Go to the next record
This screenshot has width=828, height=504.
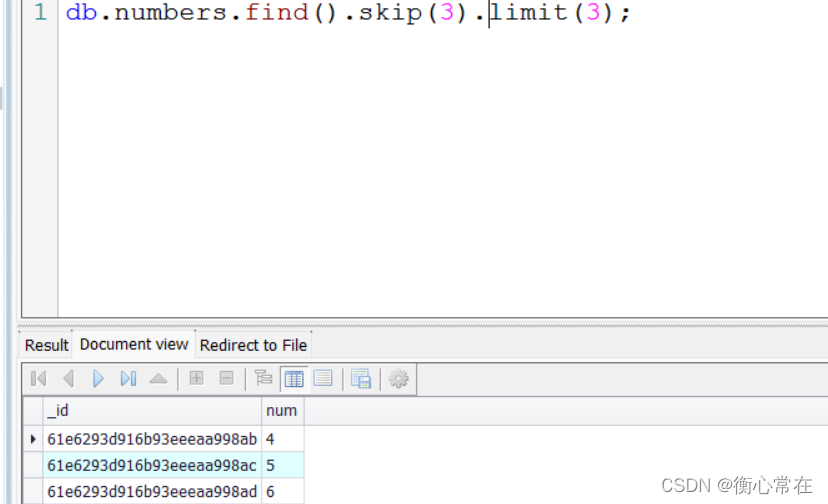(x=98, y=378)
